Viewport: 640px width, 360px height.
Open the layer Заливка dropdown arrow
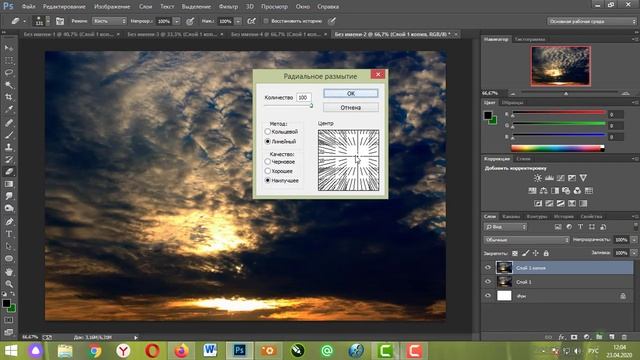click(634, 253)
